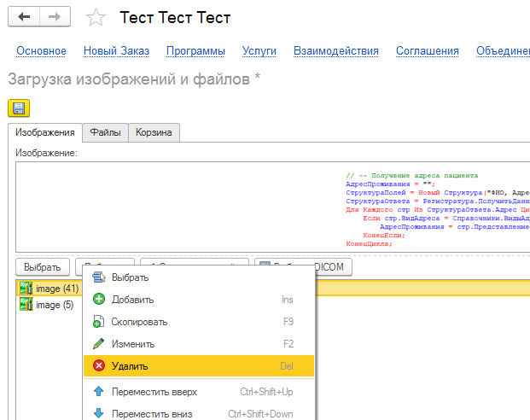The width and height of the screenshot is (530, 420).
Task: Open the Взаимодействия link
Action: pos(335,51)
